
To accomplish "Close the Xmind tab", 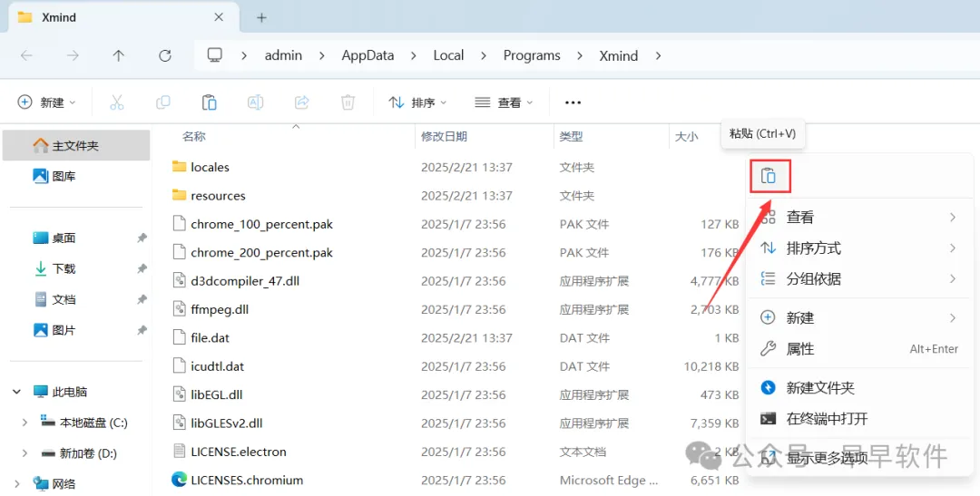I will [219, 17].
